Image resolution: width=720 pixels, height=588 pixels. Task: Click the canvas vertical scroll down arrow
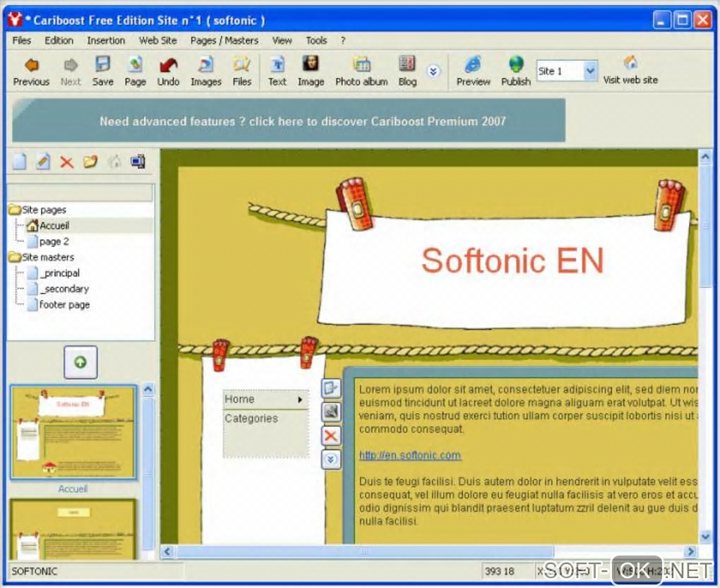[705, 536]
